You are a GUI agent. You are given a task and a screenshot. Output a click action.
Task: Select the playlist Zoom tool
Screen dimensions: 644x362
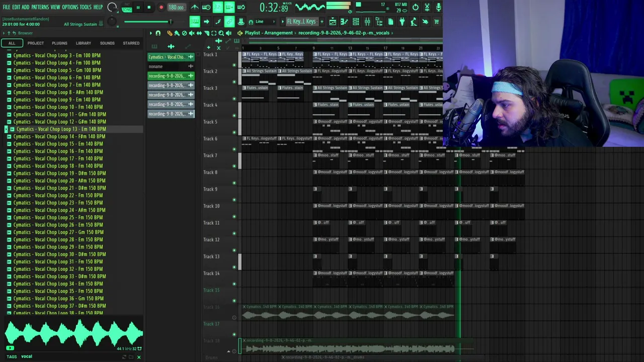pyautogui.click(x=221, y=33)
